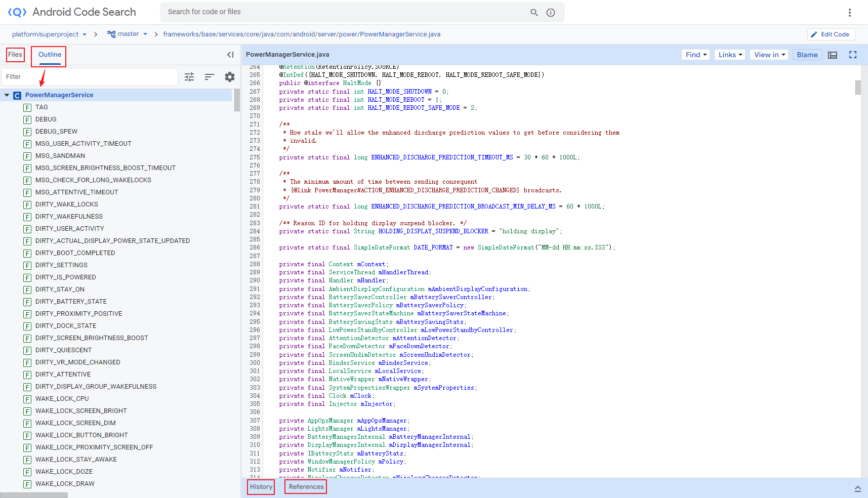
Task: Open the three-dot more options menu
Action: 850,12
